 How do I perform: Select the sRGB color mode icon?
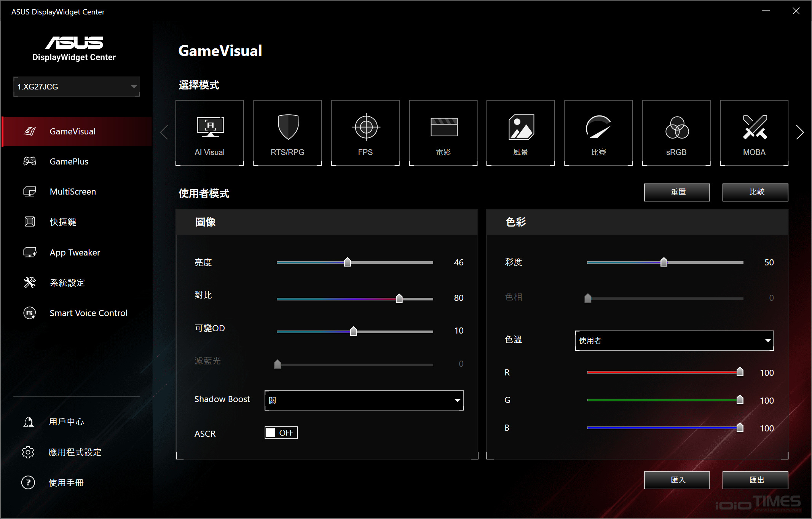pyautogui.click(x=676, y=132)
